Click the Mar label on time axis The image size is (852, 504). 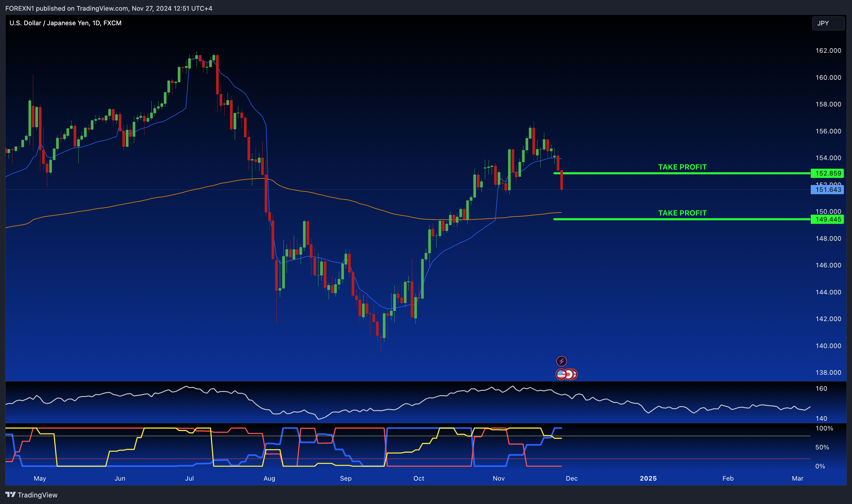[x=798, y=478]
